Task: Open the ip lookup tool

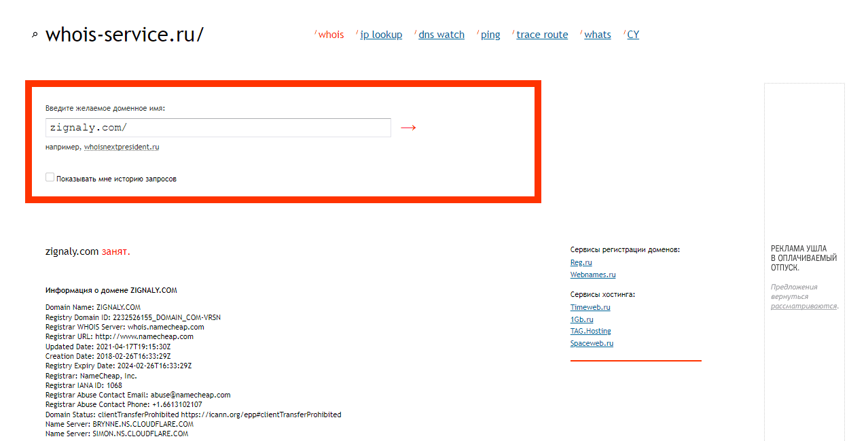Action: pos(381,35)
